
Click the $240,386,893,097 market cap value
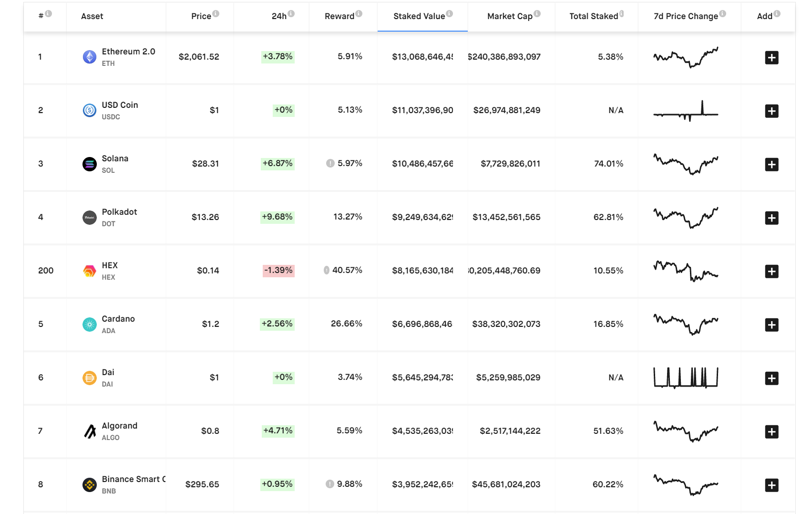point(504,57)
